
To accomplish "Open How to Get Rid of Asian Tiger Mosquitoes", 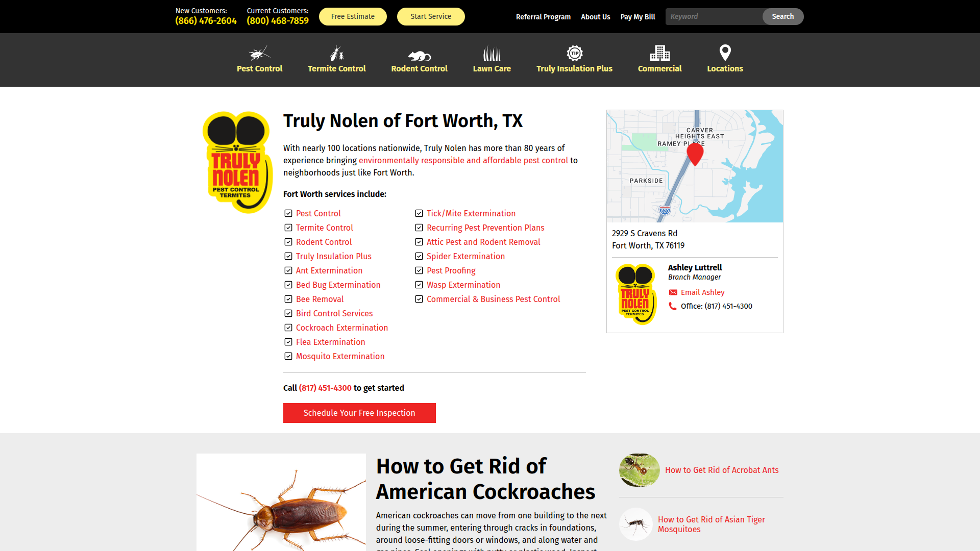I will [x=711, y=524].
